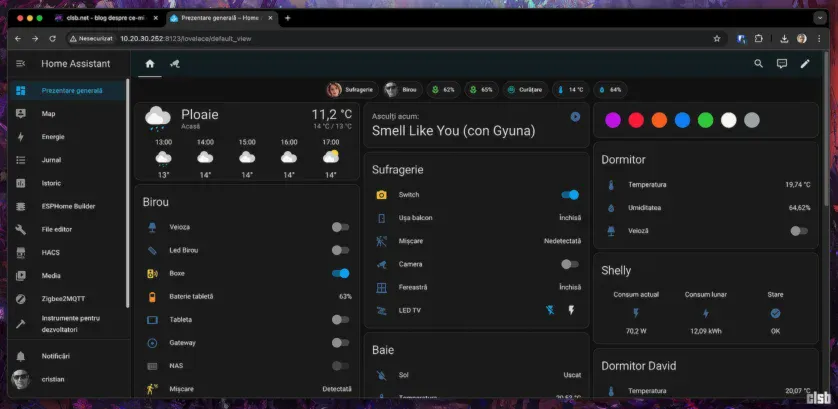Turn on LED TV flash icon

pos(571,310)
